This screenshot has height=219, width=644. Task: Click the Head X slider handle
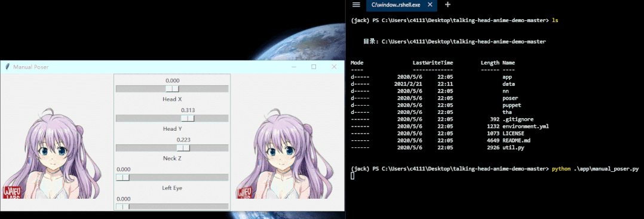tap(172, 88)
